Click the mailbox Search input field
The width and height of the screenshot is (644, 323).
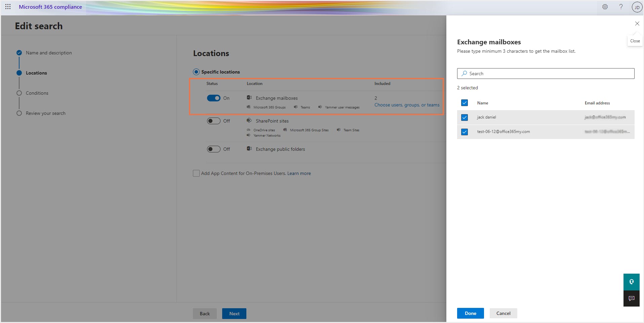point(546,74)
